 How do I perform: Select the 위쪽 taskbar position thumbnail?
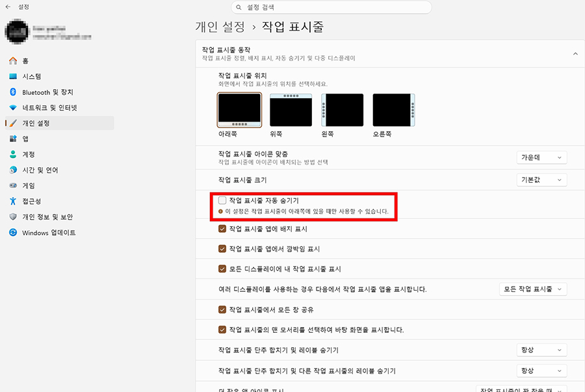click(291, 110)
